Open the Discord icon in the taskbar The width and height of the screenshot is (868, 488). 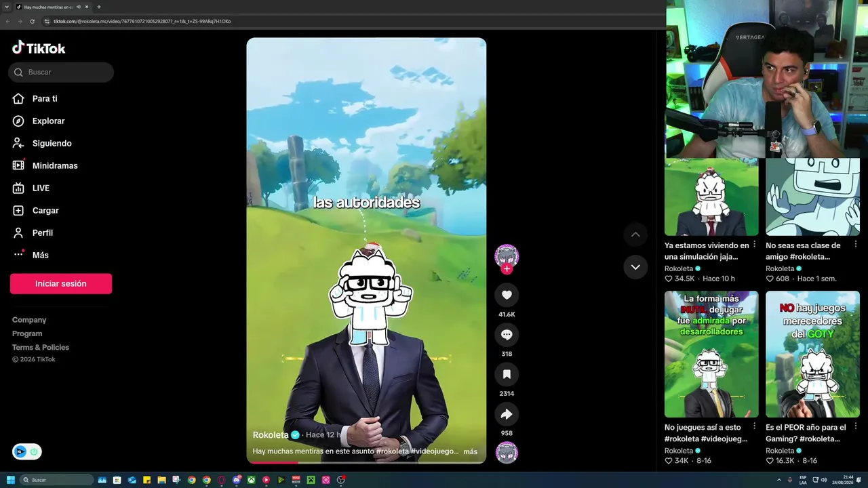237,480
